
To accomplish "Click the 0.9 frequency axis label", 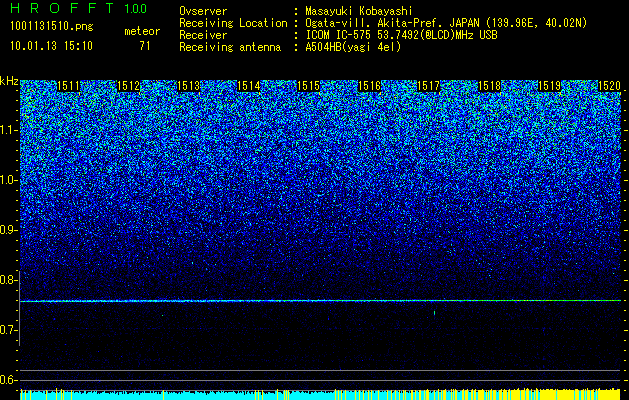I will (8, 230).
